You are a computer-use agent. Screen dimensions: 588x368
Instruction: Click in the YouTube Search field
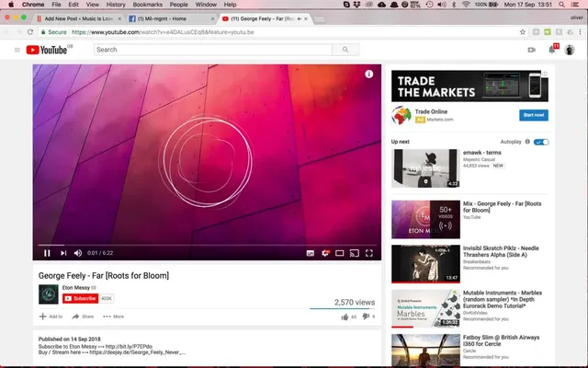tap(213, 50)
